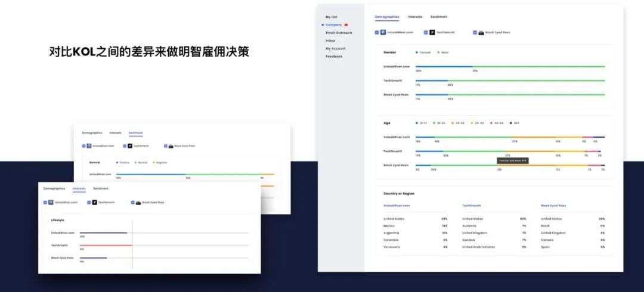Open Email Outreach in the sidebar
This screenshot has width=644, height=292.
[x=338, y=33]
